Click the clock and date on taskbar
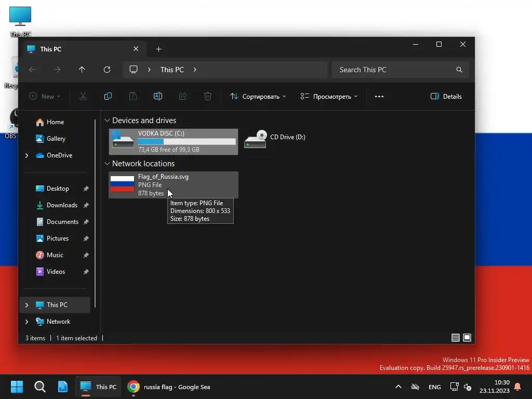The height and width of the screenshot is (399, 532). (x=495, y=387)
